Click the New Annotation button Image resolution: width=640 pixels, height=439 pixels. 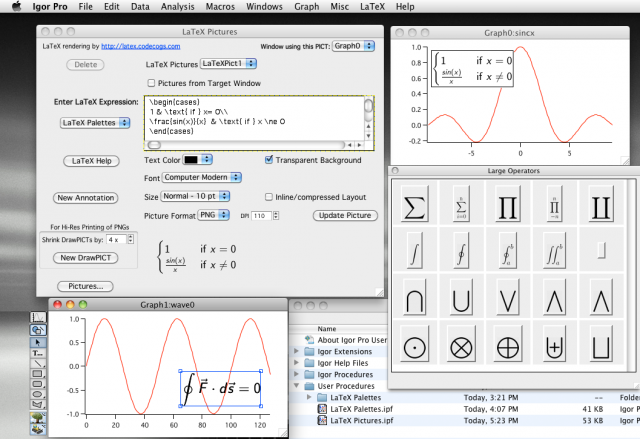tap(86, 198)
